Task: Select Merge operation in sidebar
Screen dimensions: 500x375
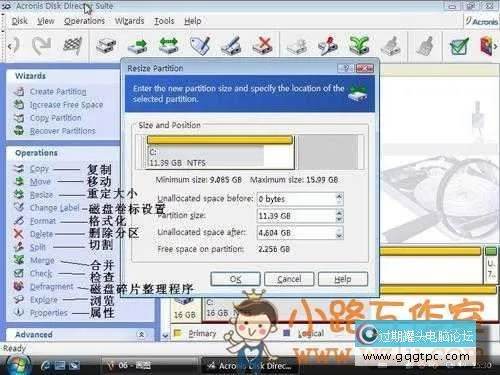Action: tap(42, 260)
